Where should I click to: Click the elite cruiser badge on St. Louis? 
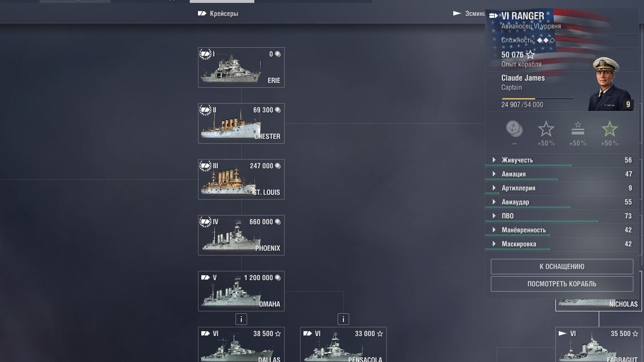click(x=206, y=166)
